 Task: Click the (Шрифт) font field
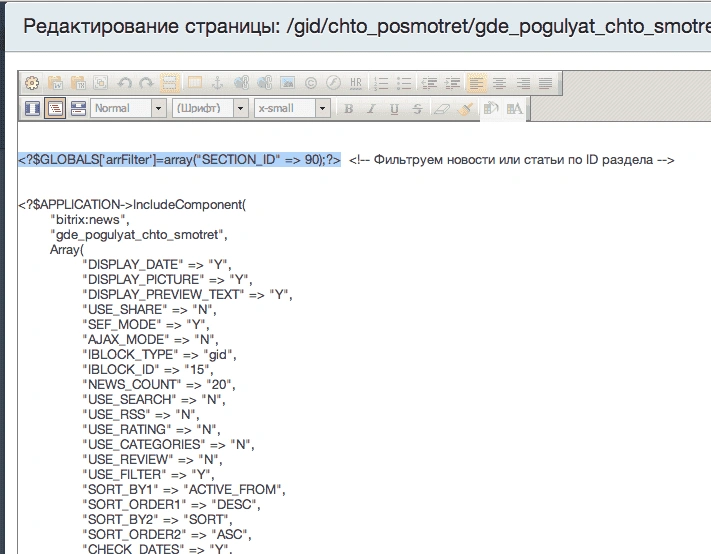[x=203, y=108]
